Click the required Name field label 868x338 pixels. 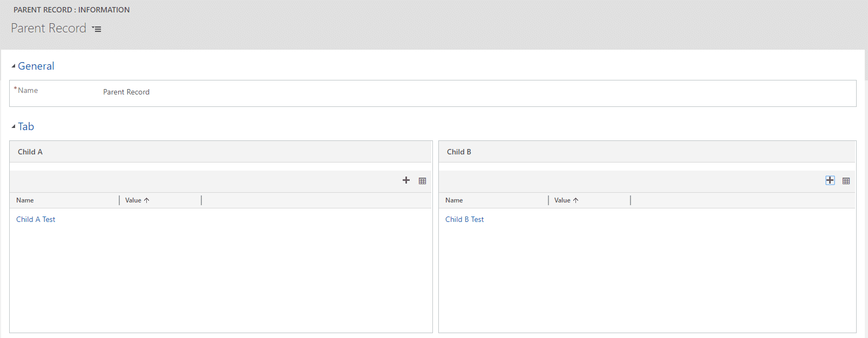point(28,91)
